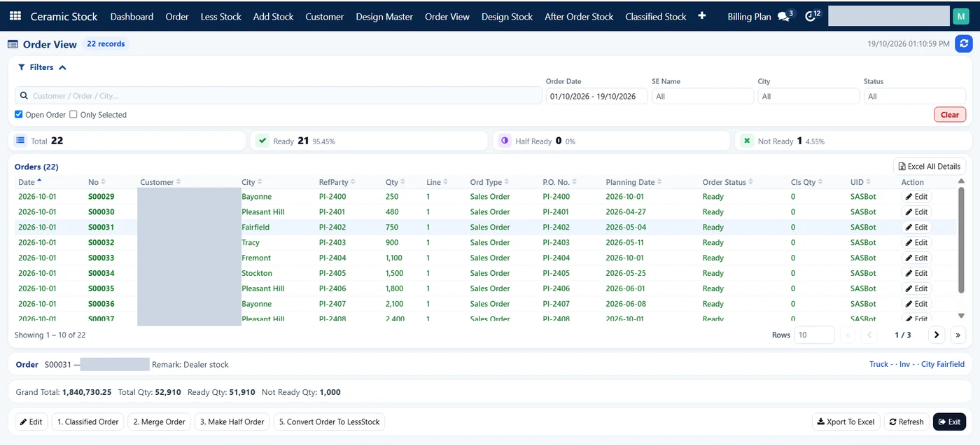
Task: Click the Not Ready cross icon
Action: coord(747,141)
